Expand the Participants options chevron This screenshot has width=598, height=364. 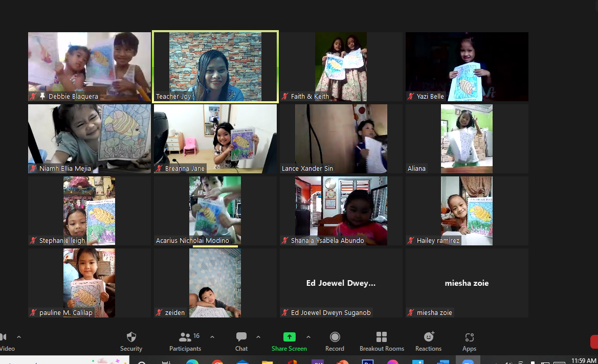tap(212, 337)
